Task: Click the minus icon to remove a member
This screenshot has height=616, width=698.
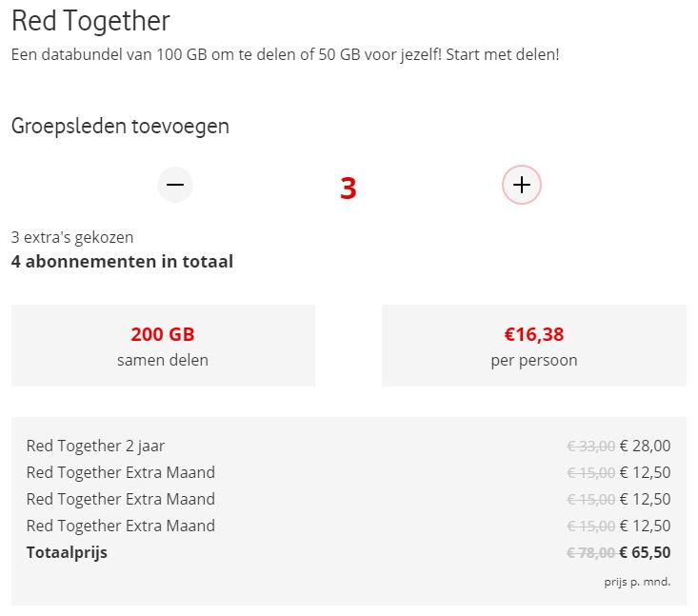Action: [x=175, y=185]
